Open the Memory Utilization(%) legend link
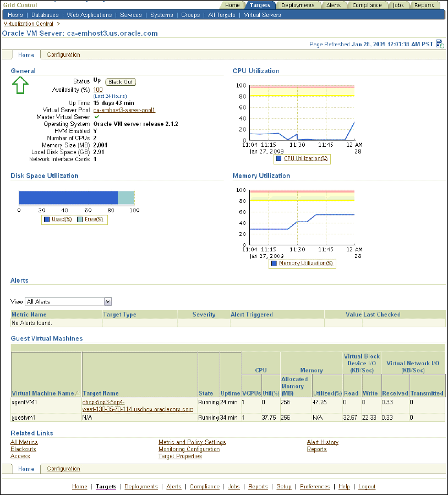 306,263
